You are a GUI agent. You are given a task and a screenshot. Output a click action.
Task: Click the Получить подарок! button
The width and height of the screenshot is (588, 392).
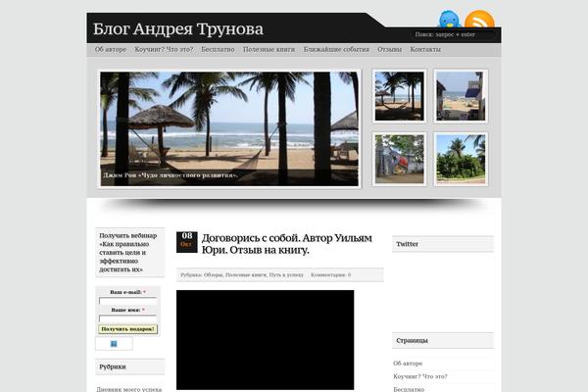(127, 329)
